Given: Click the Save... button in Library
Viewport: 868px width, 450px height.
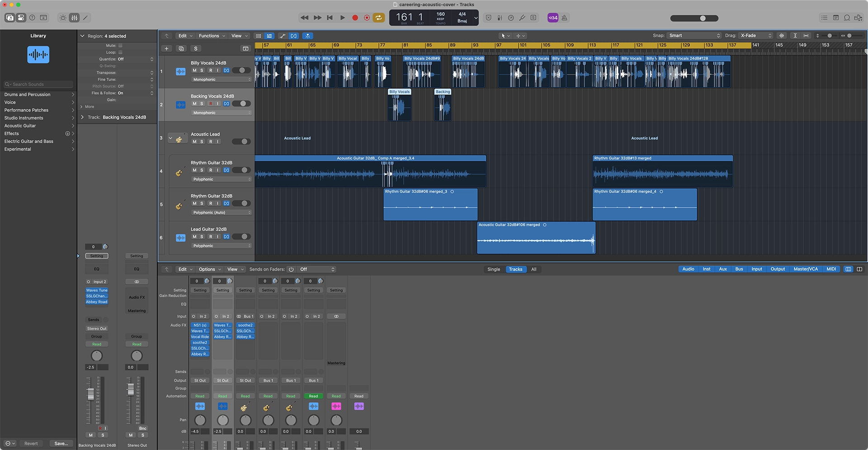Looking at the screenshot, I should coord(61,444).
